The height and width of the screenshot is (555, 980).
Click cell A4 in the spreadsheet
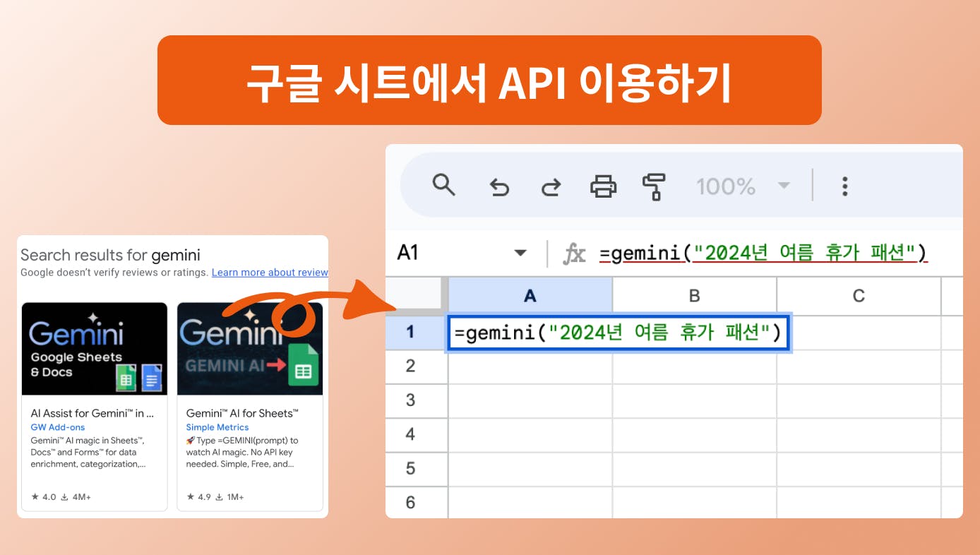(530, 435)
